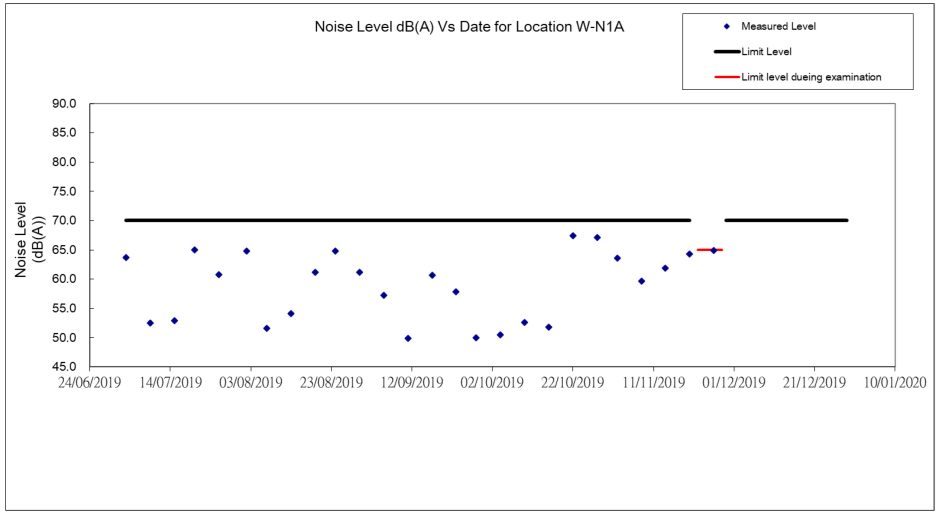The image size is (945, 518).
Task: Select the second black limit line segment on the right
Action: pyautogui.click(x=786, y=220)
